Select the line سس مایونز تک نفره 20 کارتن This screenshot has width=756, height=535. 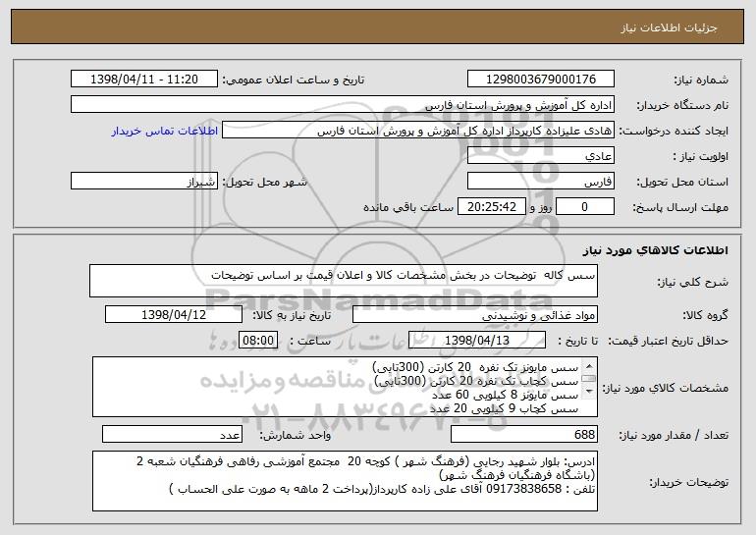tap(475, 368)
